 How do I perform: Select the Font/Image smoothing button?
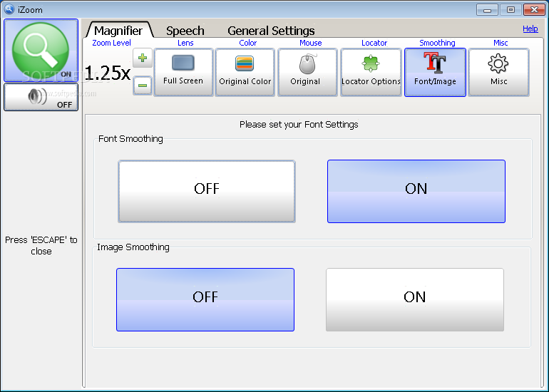(435, 73)
